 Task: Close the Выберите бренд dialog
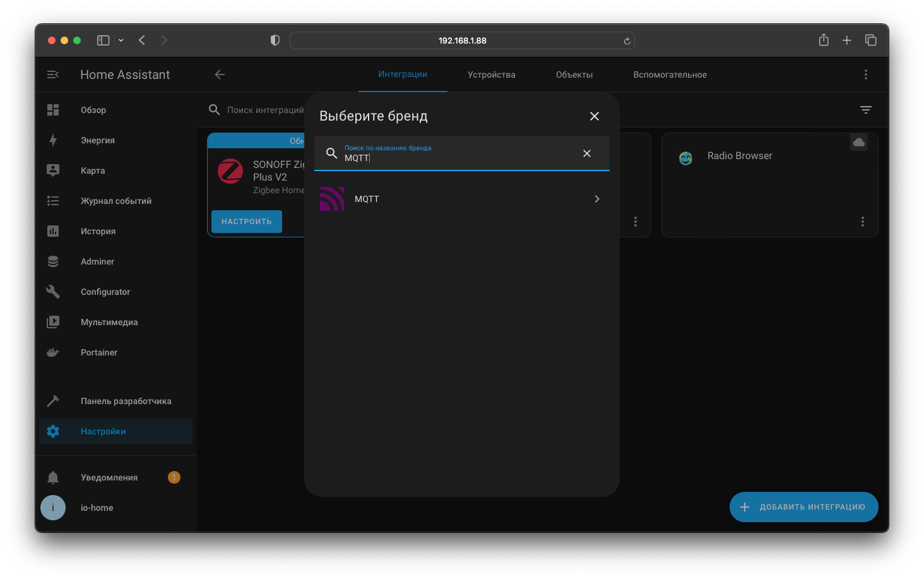coord(594,116)
